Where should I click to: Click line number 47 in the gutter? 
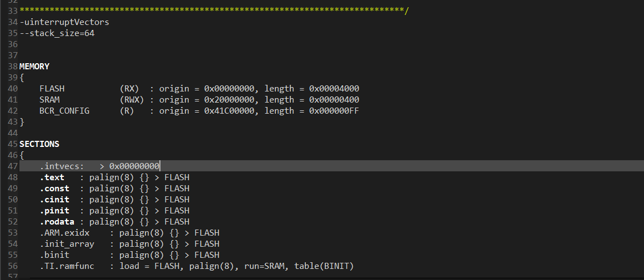tap(13, 166)
